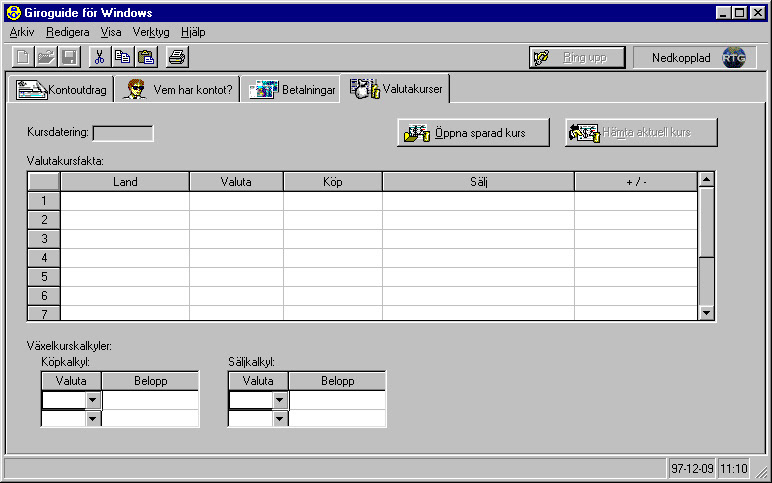
Task: Click the Giroguide title bar app icon
Action: (14, 13)
